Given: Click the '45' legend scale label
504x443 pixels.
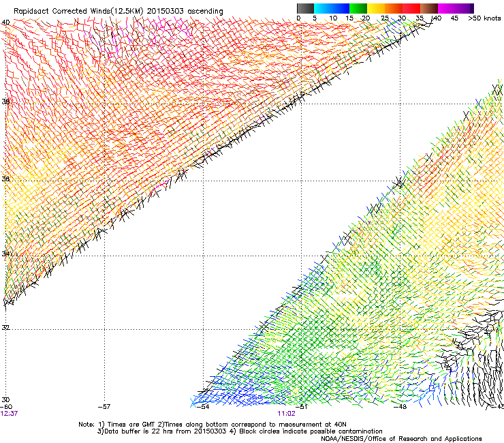Looking at the screenshot, I should 454,18.
